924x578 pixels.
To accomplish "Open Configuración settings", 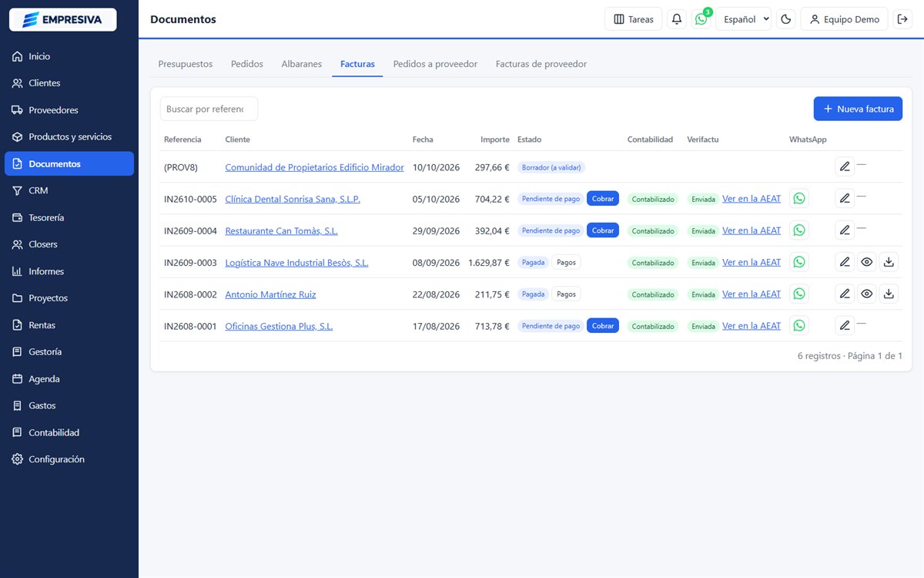I will coord(69,459).
